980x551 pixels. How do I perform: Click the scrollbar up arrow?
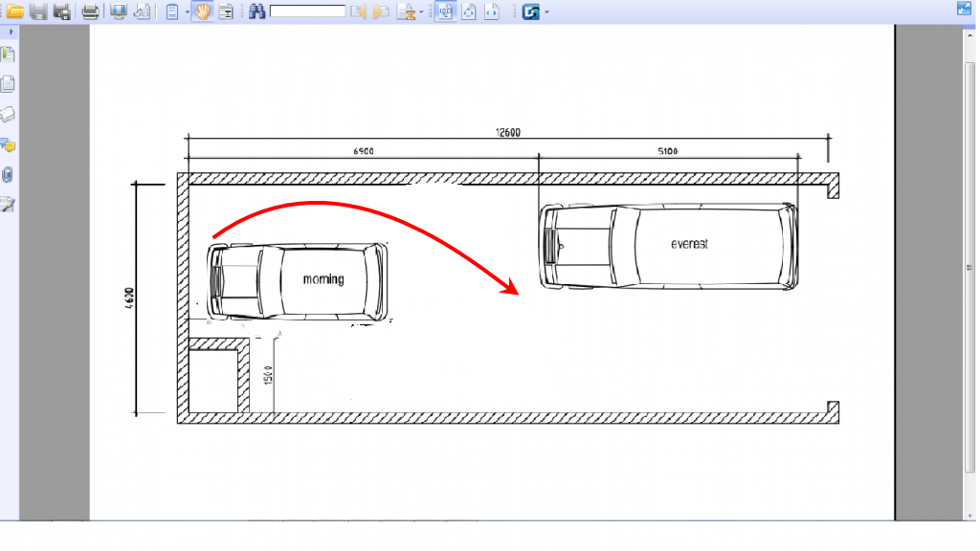click(969, 35)
